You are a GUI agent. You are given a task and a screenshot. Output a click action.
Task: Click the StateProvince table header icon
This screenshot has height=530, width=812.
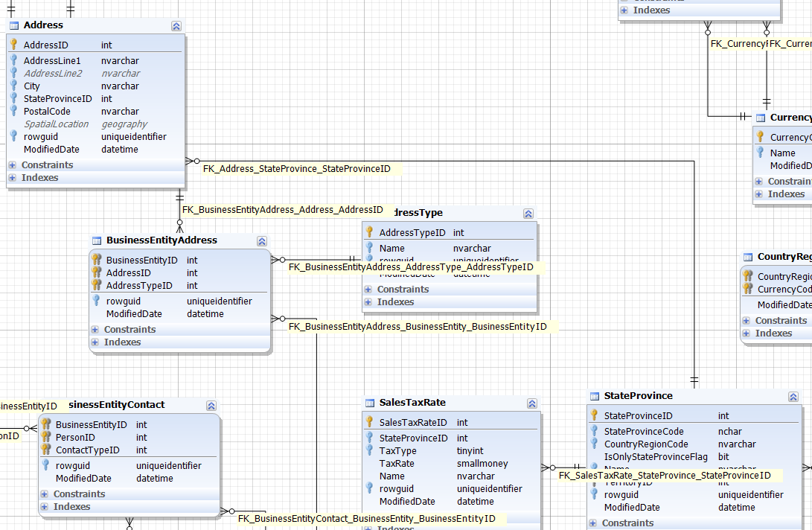tap(595, 396)
